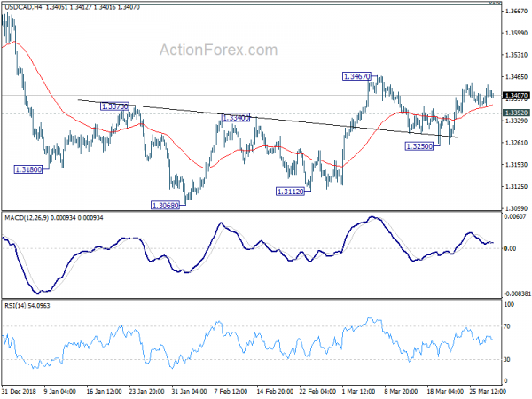Click 1.36670 on the price axis

(x=516, y=12)
